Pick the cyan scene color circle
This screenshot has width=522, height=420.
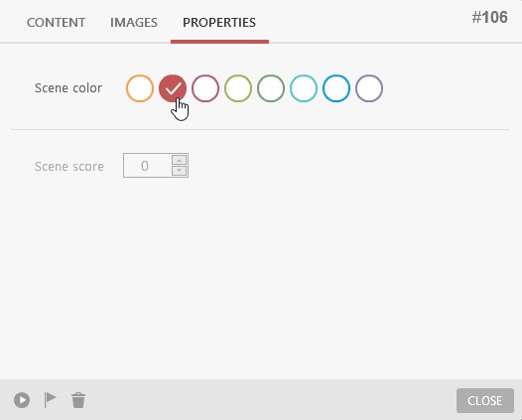(304, 88)
